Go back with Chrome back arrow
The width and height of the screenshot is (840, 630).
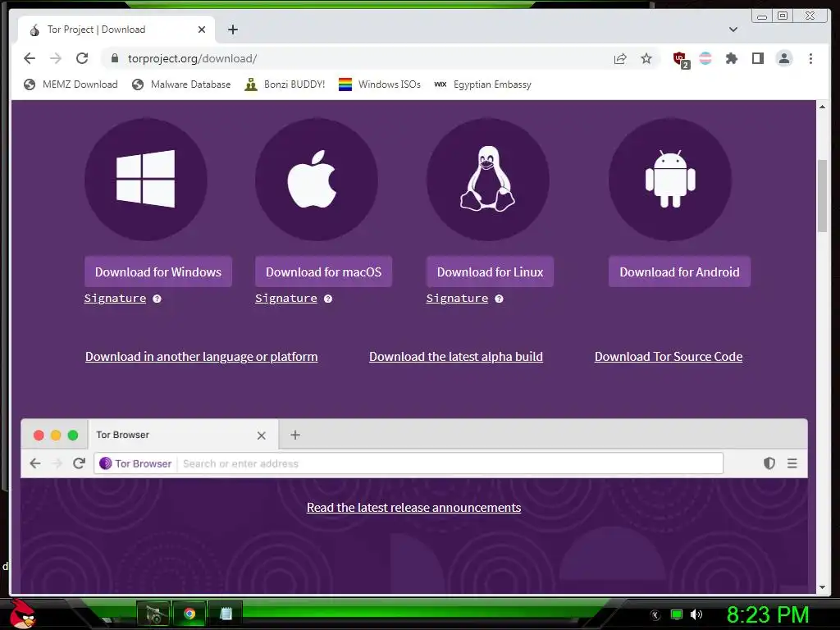[x=30, y=58]
